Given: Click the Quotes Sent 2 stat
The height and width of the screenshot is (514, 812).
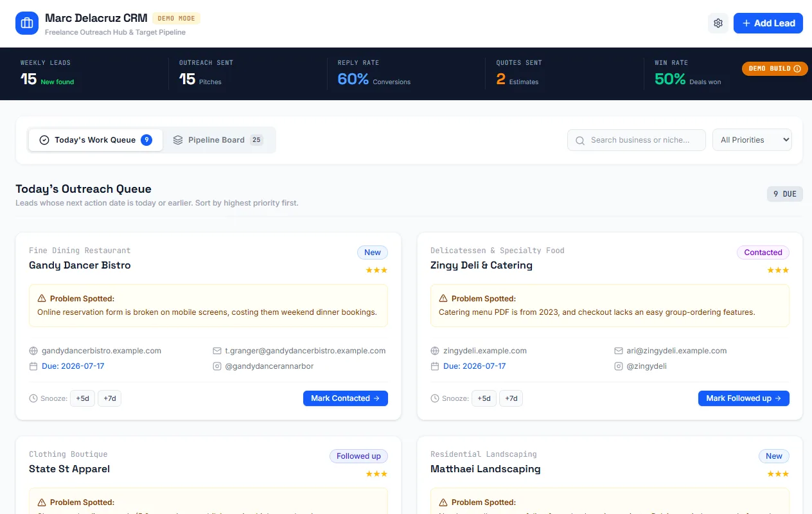Looking at the screenshot, I should pos(501,79).
